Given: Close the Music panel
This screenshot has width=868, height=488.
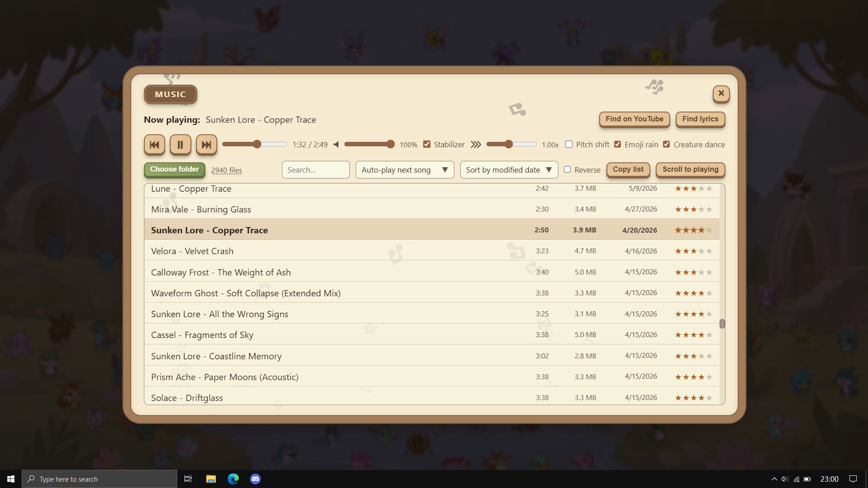Looking at the screenshot, I should (721, 94).
